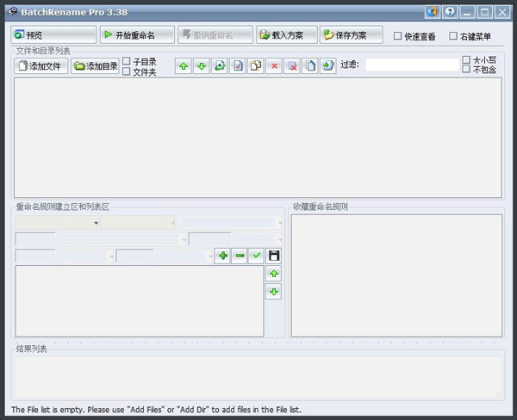Enable the 右键菜单 context menu checkbox
Image resolution: width=517 pixels, height=420 pixels.
[x=453, y=35]
